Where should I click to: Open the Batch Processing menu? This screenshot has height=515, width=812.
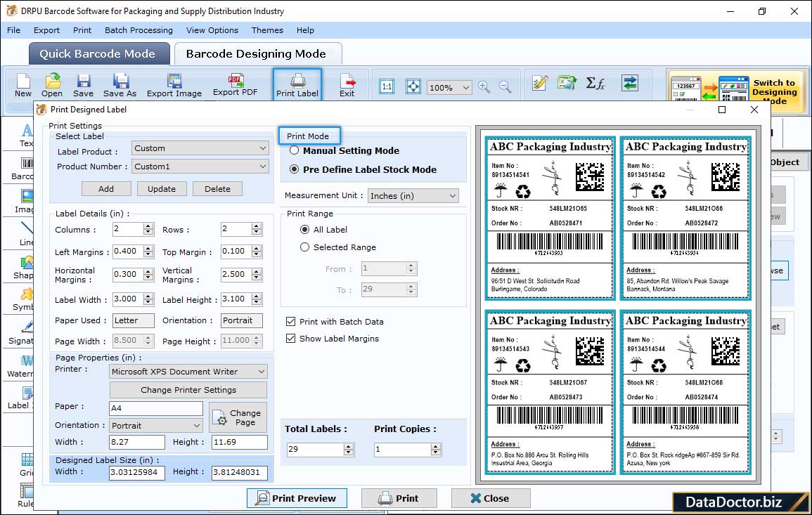pyautogui.click(x=138, y=30)
